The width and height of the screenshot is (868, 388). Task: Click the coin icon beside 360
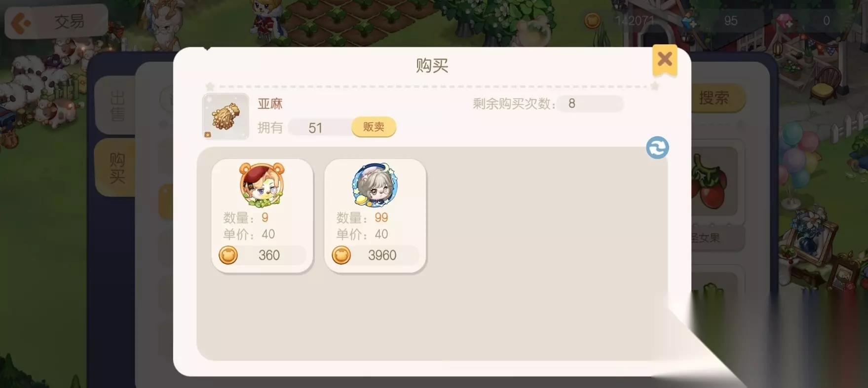tap(228, 255)
